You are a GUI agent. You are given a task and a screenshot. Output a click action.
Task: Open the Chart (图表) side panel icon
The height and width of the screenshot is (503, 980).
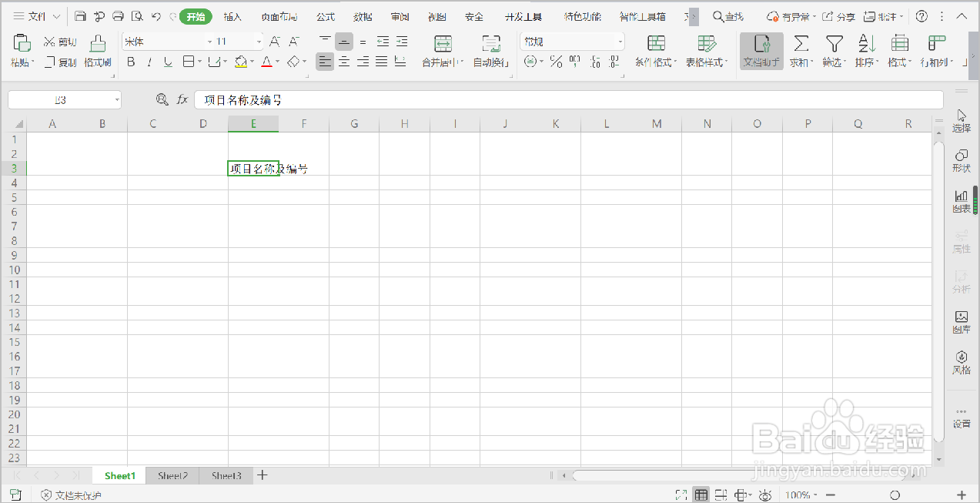(x=962, y=201)
